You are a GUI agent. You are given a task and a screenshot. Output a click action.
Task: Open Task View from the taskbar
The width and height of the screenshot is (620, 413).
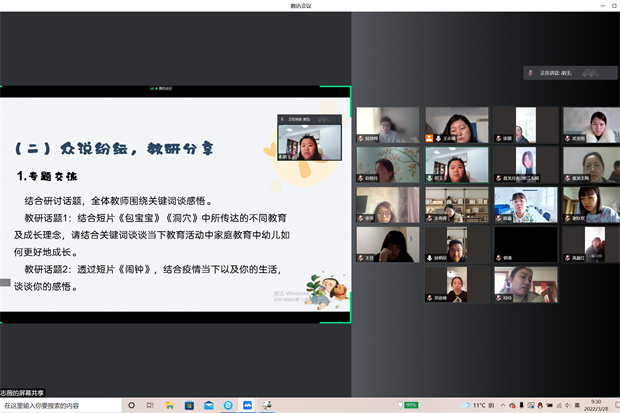coord(150,405)
